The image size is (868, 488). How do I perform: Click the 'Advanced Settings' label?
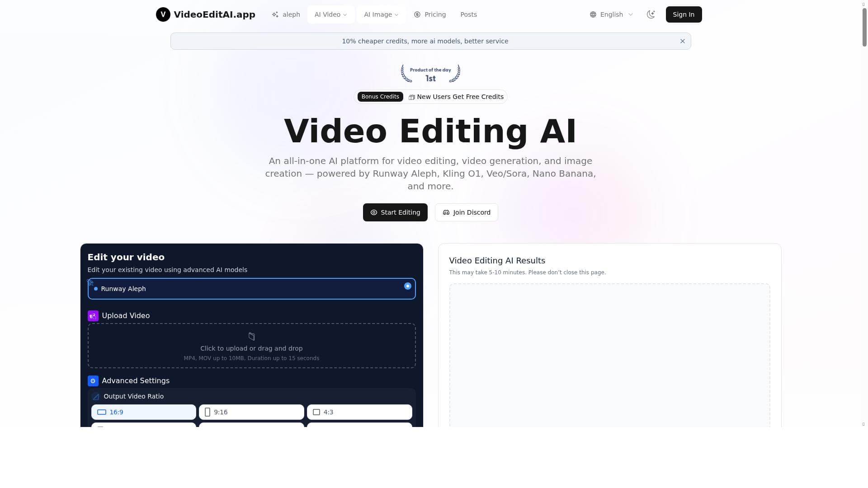pyautogui.click(x=136, y=381)
